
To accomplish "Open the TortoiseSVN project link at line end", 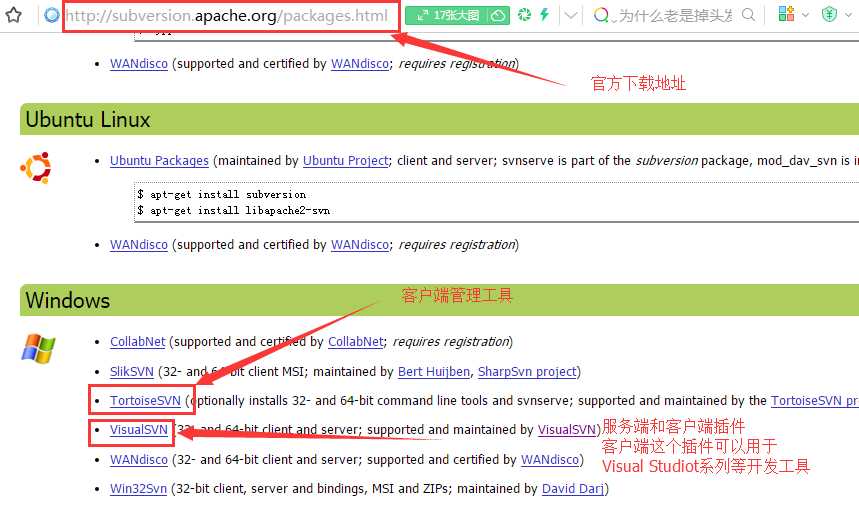I will coord(815,401).
